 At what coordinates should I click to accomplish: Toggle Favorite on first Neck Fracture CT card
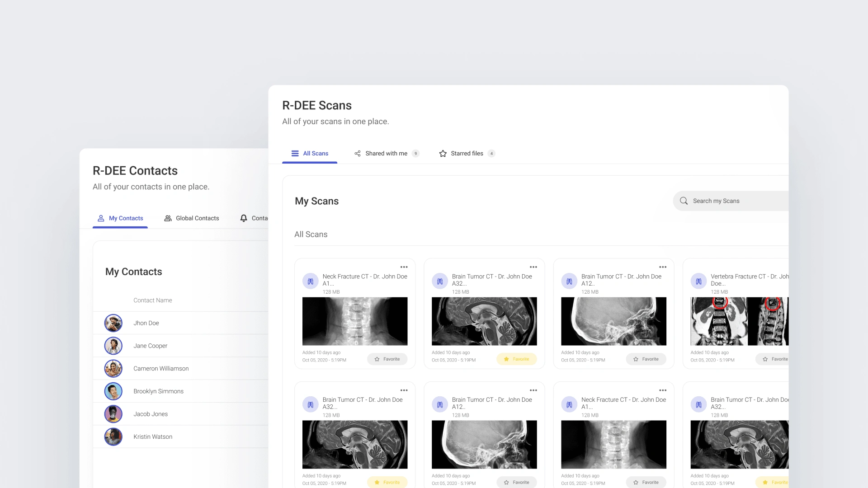[387, 359]
